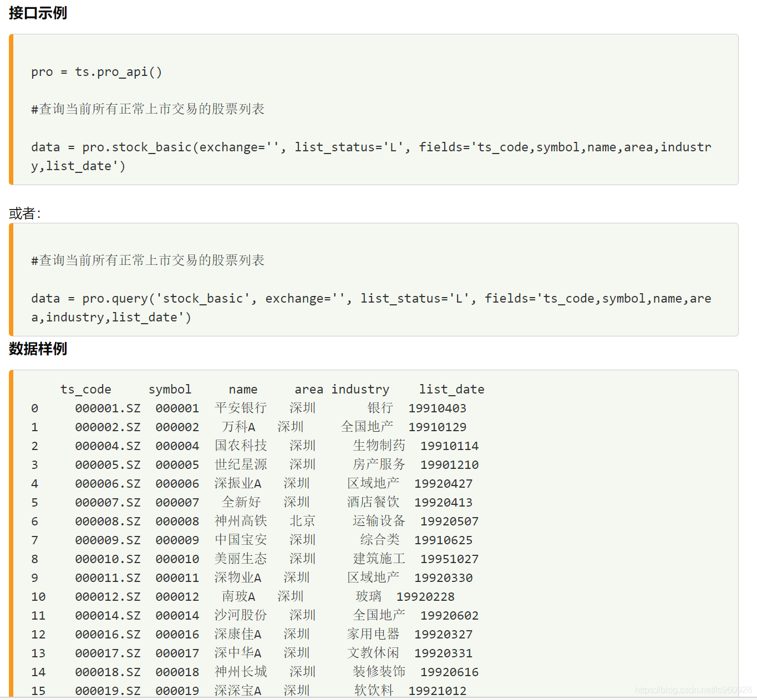Click the name 中国宝安

[x=241, y=540]
